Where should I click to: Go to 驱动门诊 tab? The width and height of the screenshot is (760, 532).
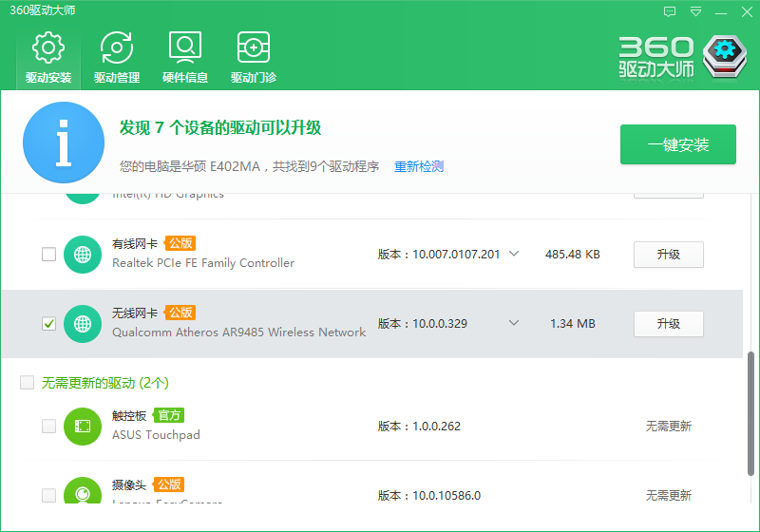(254, 58)
